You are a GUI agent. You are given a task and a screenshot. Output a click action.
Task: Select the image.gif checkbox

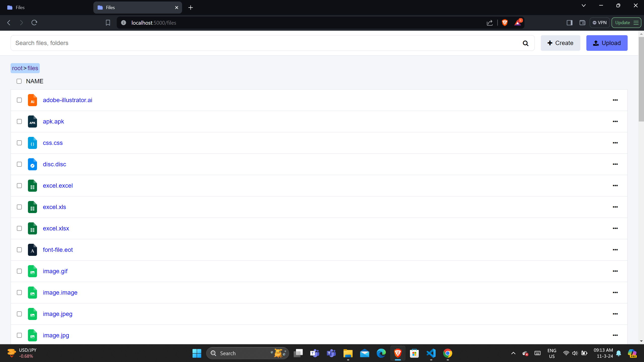19,271
